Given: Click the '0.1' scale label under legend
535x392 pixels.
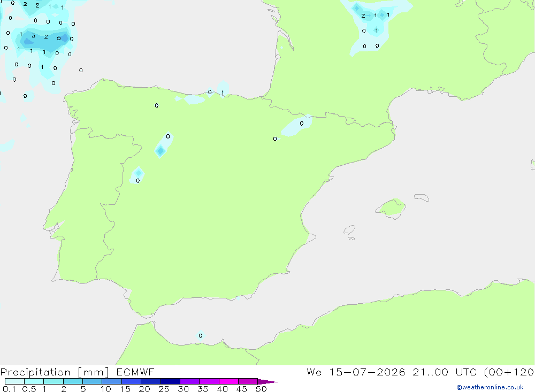Looking at the screenshot, I should 9,389.
